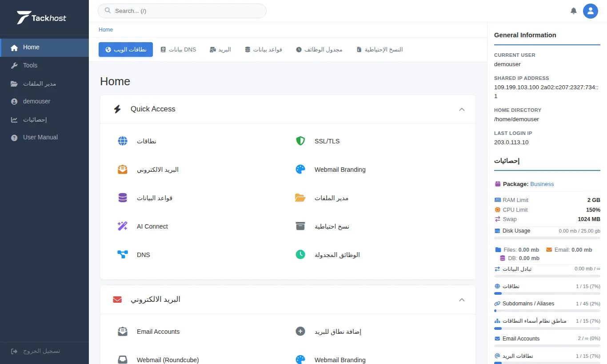The height and width of the screenshot is (364, 607).
Task: Open Tools in the sidebar
Action: click(44, 65)
